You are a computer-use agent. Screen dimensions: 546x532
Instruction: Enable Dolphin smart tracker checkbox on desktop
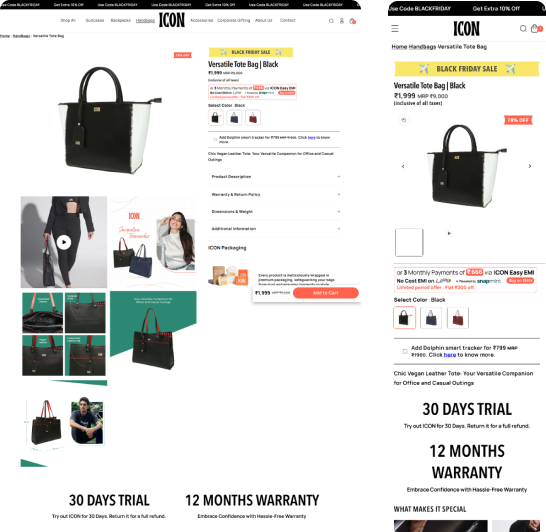215,140
